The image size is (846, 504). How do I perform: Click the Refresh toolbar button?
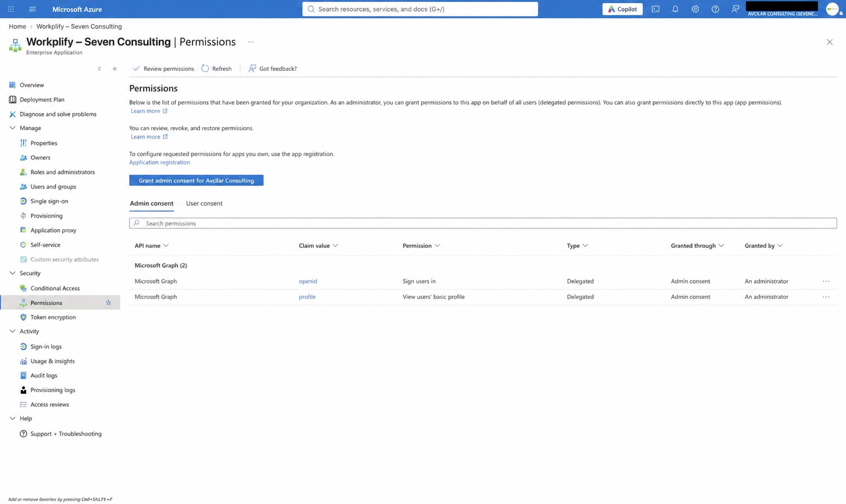216,69
